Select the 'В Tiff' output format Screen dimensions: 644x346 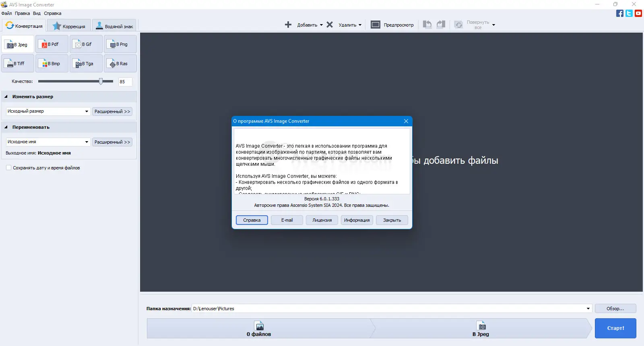(x=18, y=64)
